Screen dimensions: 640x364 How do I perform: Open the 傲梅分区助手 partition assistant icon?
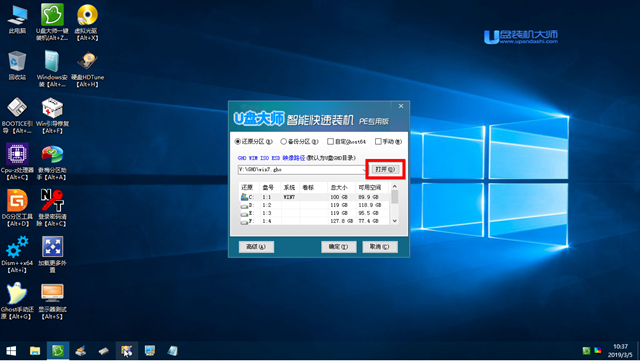coord(52,162)
